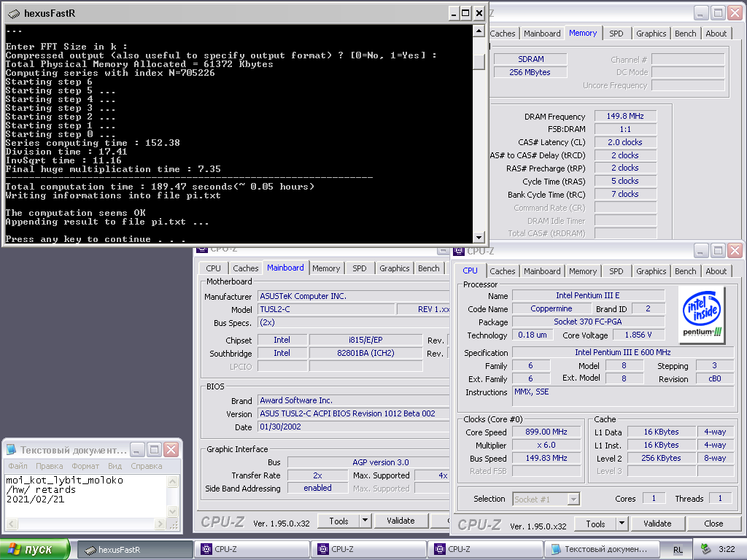Click Tools button in CPU tab window
747x560 pixels.
pos(595,524)
